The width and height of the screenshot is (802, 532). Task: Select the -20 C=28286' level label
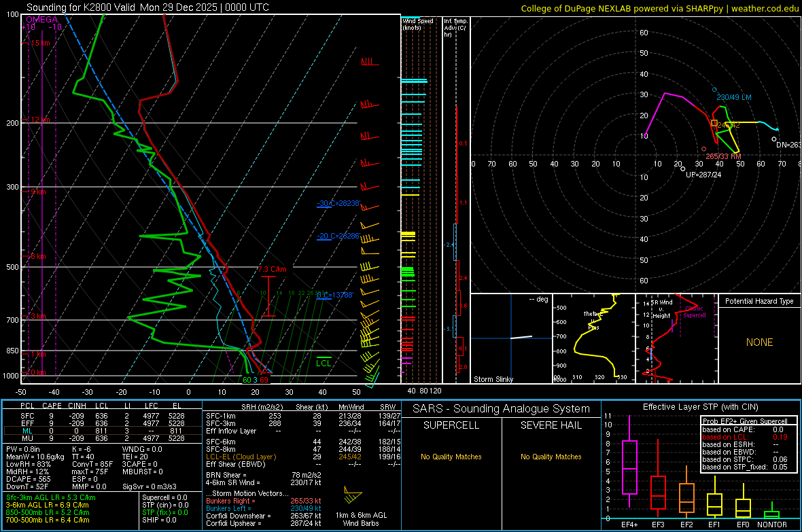(338, 236)
